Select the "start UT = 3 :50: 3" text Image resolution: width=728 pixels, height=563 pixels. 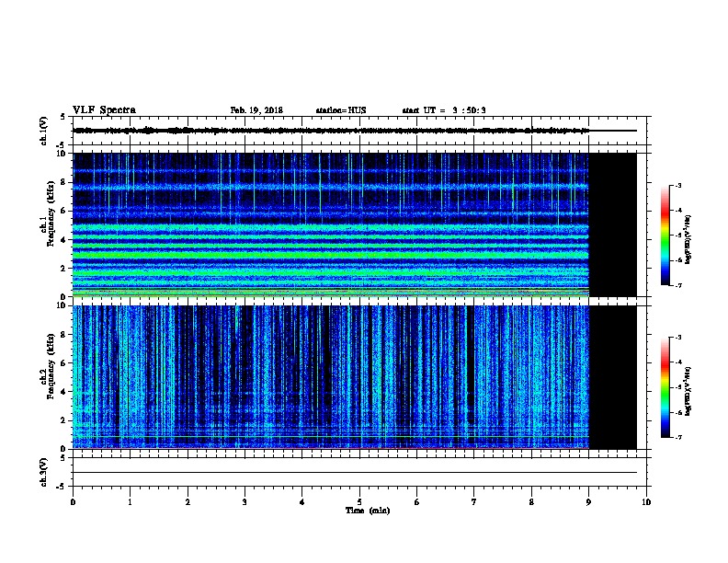point(444,110)
